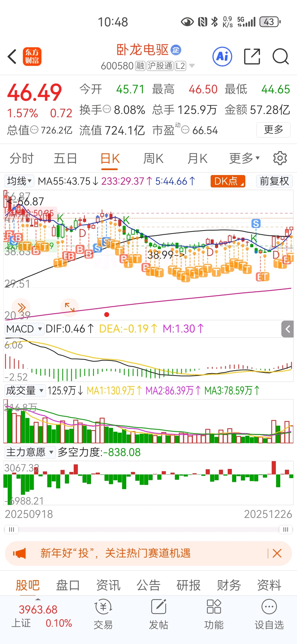Viewport: 297px width, 644px height.
Task: Tap the 发帖 pencil icon
Action: pos(159,607)
